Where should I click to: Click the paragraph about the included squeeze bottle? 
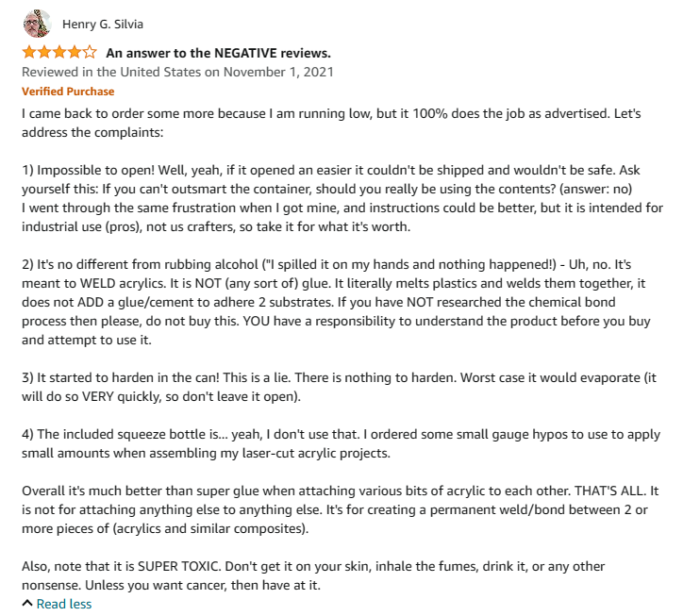(342, 443)
